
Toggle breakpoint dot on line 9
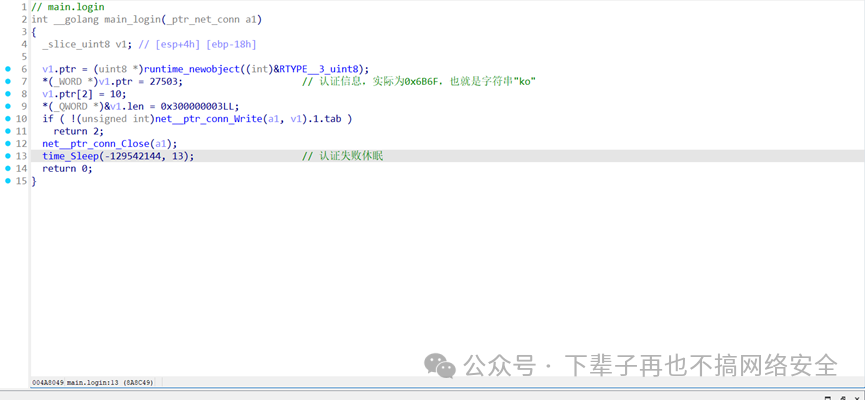point(8,106)
